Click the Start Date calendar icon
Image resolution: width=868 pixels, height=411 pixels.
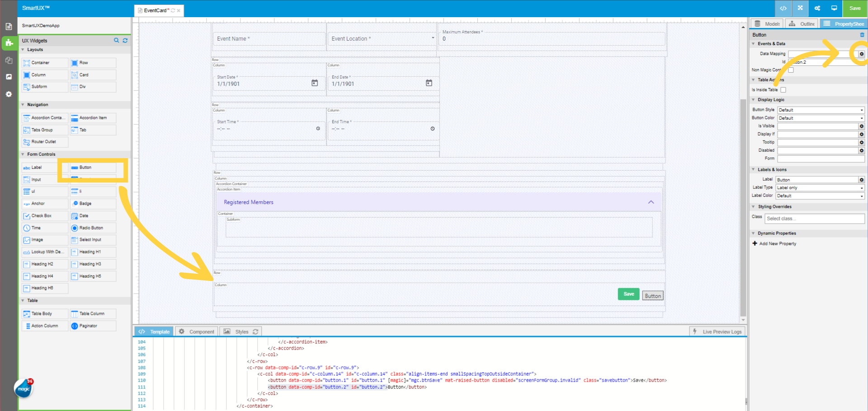point(315,83)
